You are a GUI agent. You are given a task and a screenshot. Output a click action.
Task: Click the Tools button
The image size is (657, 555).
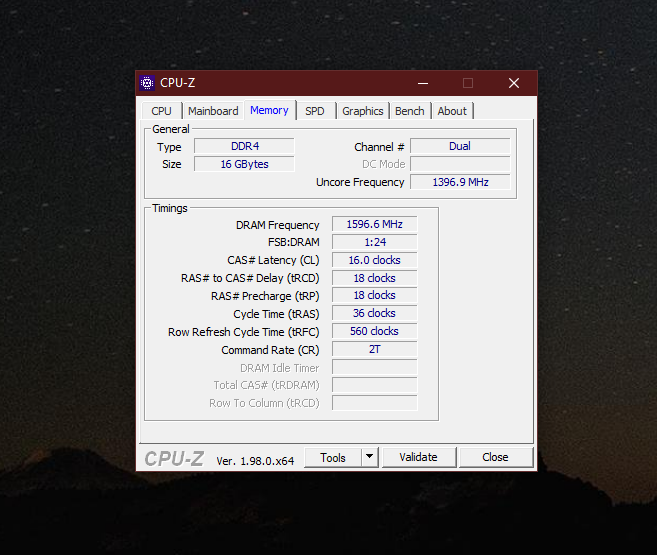coord(333,457)
